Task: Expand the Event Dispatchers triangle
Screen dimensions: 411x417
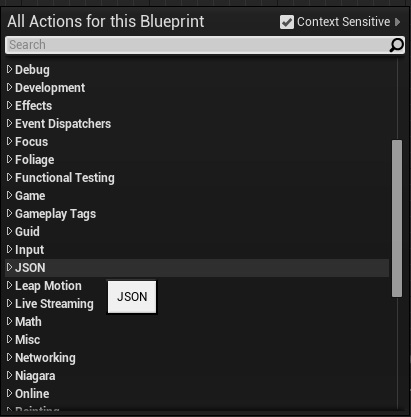Action: [9, 123]
